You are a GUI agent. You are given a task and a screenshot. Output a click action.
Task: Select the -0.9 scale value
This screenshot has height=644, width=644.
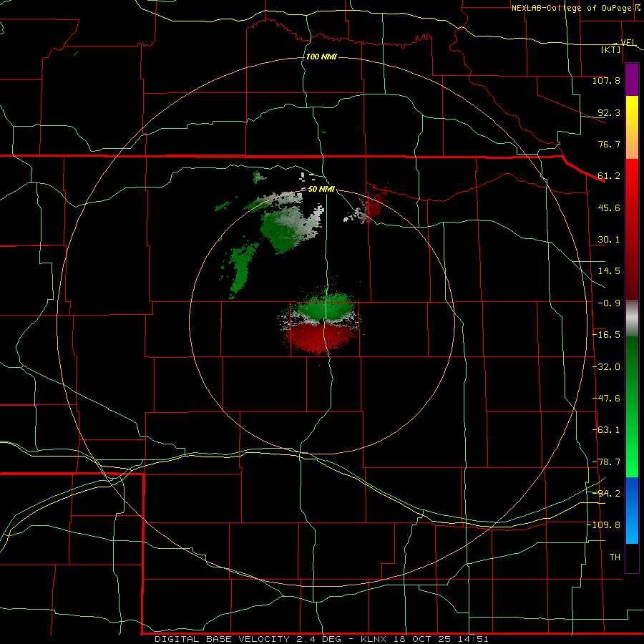coord(609,303)
